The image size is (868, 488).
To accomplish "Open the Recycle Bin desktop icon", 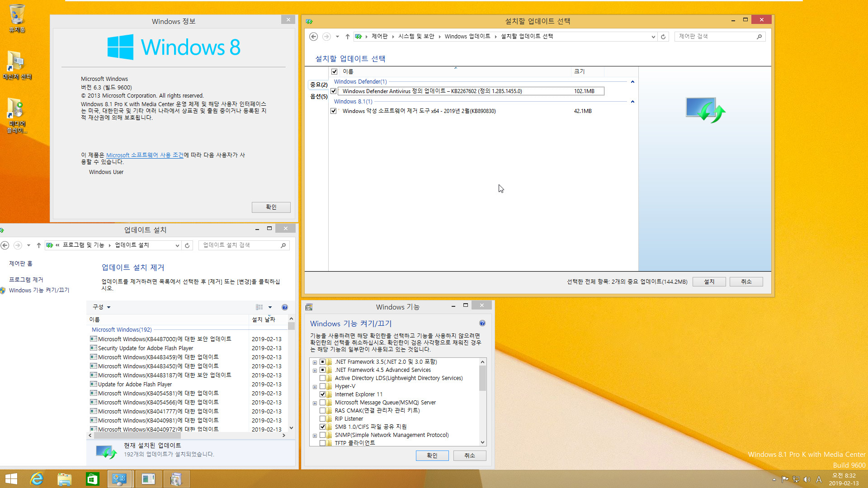I will 17,19.
